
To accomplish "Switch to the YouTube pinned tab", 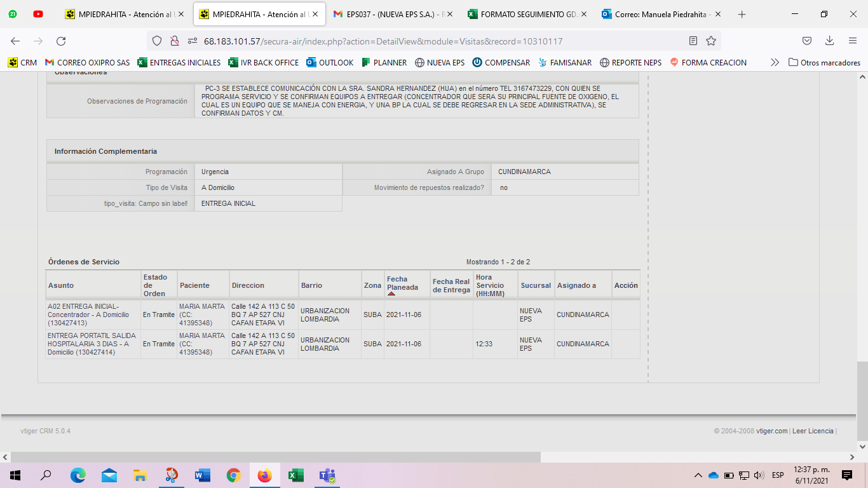I will [x=38, y=14].
